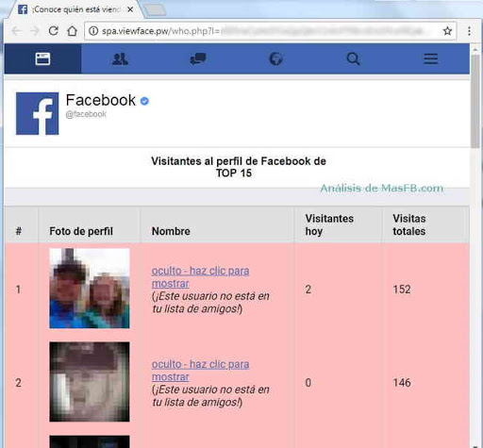Image resolution: width=483 pixels, height=448 pixels.
Task: Click the 'Nombre' column header
Action: coord(171,231)
